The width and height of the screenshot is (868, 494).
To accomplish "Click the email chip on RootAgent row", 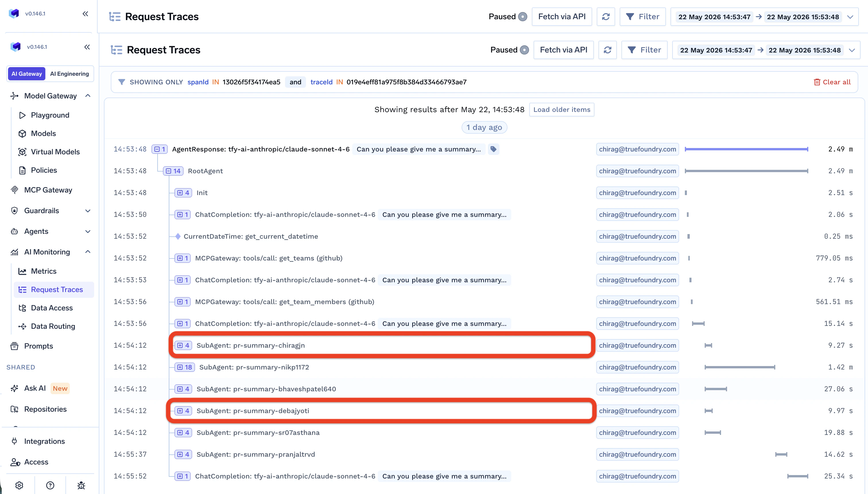I will pyautogui.click(x=638, y=171).
